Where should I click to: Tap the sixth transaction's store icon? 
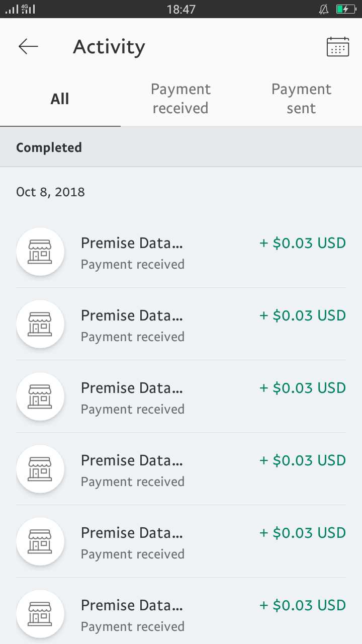click(40, 614)
